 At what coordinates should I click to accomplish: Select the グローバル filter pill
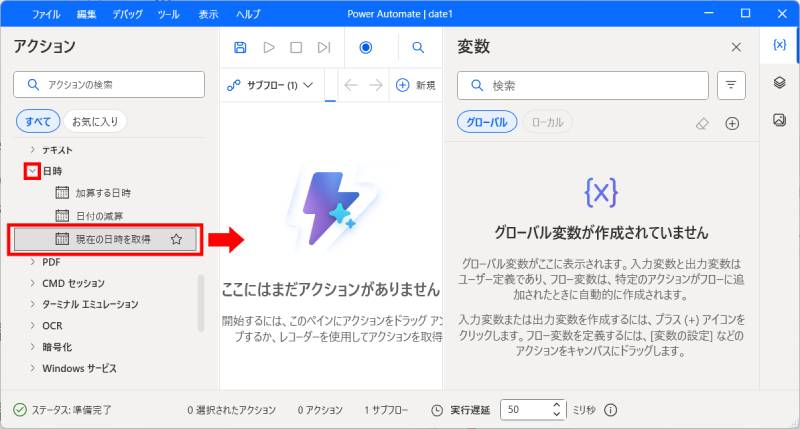point(487,122)
